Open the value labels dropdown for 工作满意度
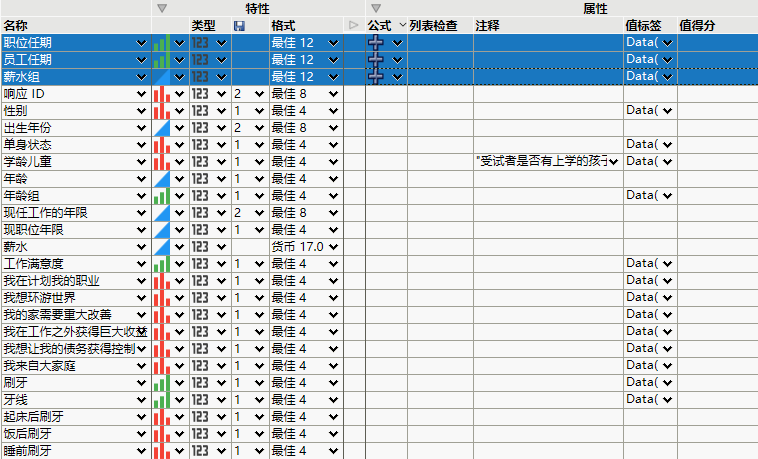 pyautogui.click(x=668, y=264)
